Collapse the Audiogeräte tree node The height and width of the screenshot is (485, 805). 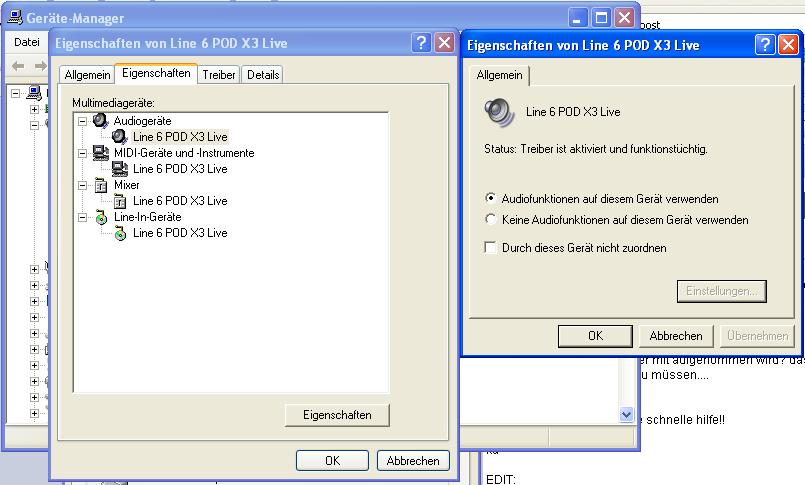(x=82, y=122)
